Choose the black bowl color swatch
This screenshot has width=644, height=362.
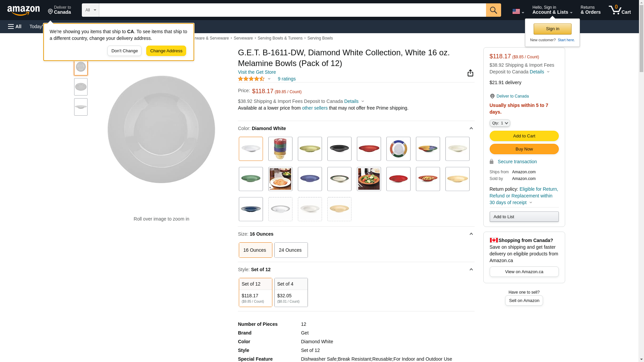[x=339, y=149]
